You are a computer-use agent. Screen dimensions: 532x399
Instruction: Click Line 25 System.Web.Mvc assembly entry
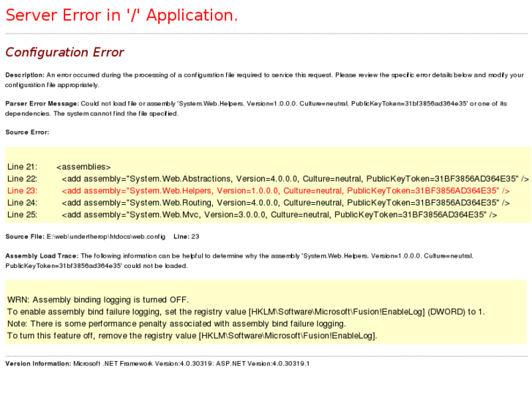click(x=252, y=215)
